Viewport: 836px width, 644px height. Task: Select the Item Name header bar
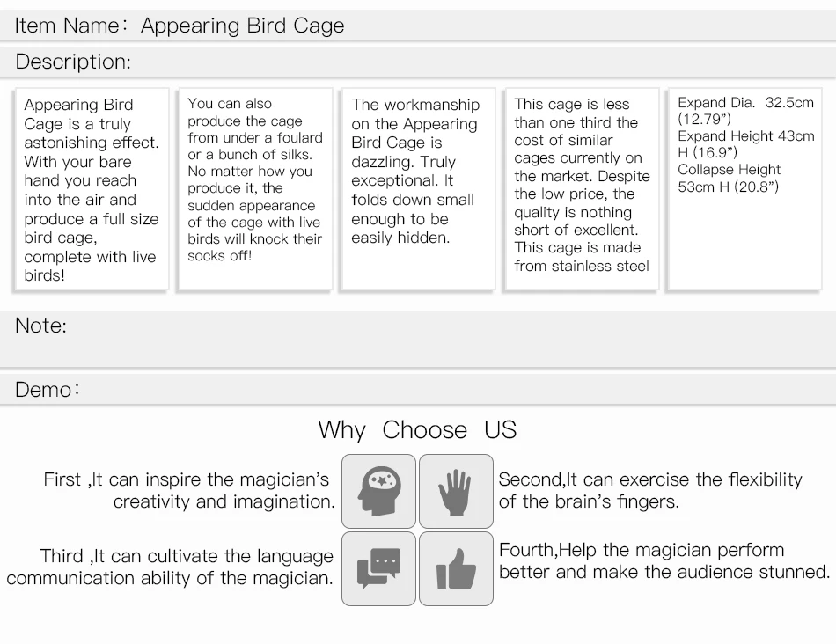(x=418, y=25)
